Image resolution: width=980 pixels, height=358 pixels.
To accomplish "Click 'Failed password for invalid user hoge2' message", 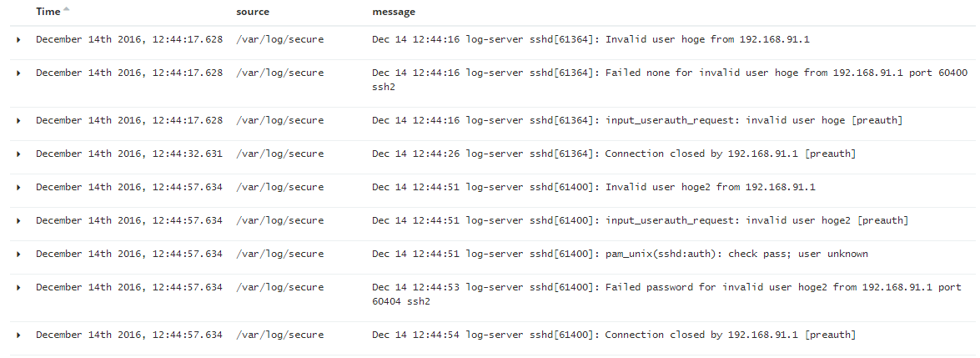I will (x=666, y=294).
